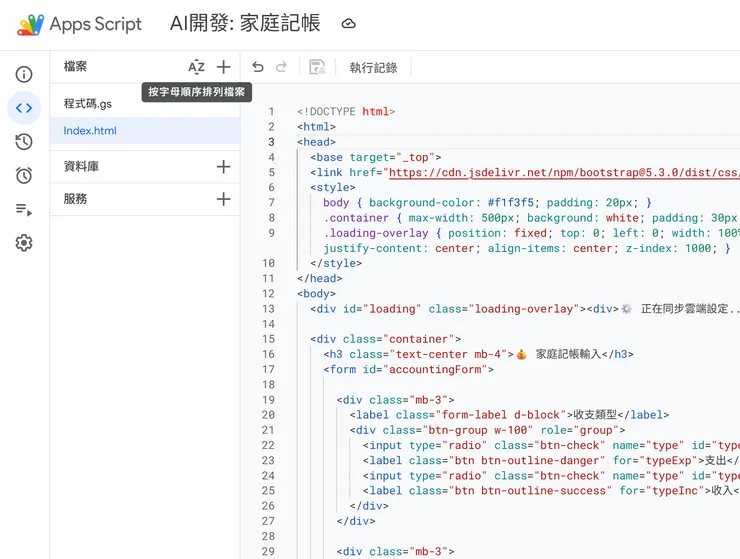Click the form id="accountingForm" line
740x559 pixels.
(408, 369)
